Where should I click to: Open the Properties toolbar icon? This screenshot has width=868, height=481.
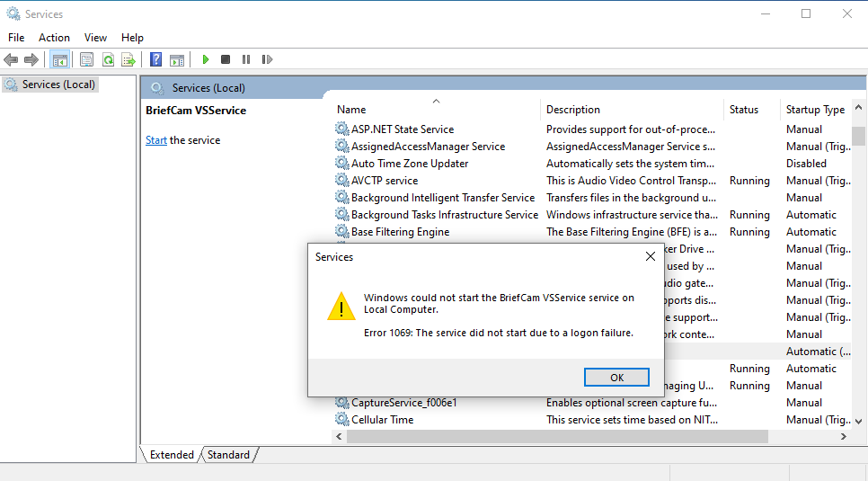tap(86, 59)
